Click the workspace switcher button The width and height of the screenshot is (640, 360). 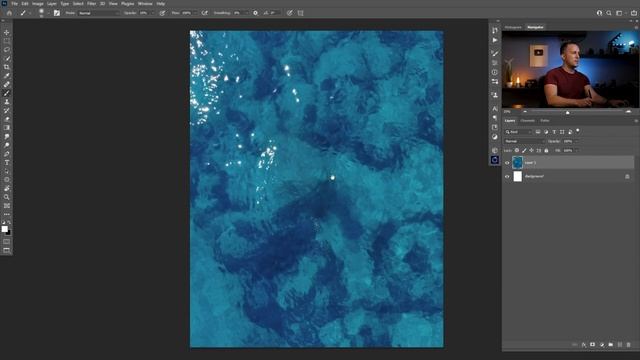coord(620,13)
